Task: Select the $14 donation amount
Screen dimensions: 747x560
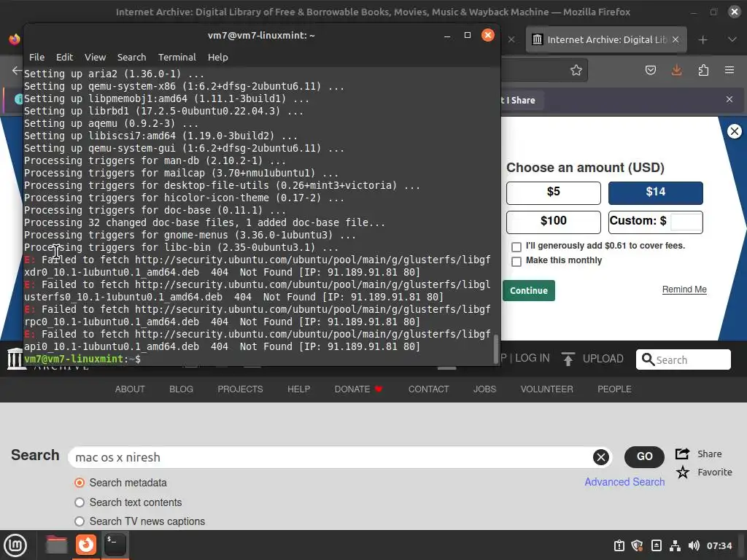Action: click(x=656, y=192)
